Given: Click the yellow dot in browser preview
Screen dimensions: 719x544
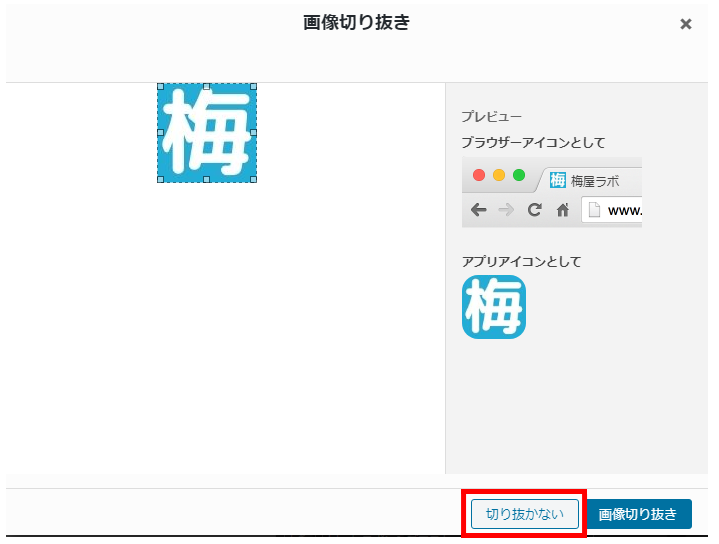Looking at the screenshot, I should 499,175.
